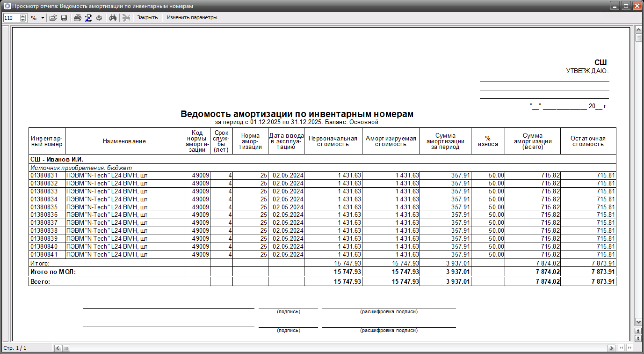Click the Закрыть button in toolbar

(147, 18)
